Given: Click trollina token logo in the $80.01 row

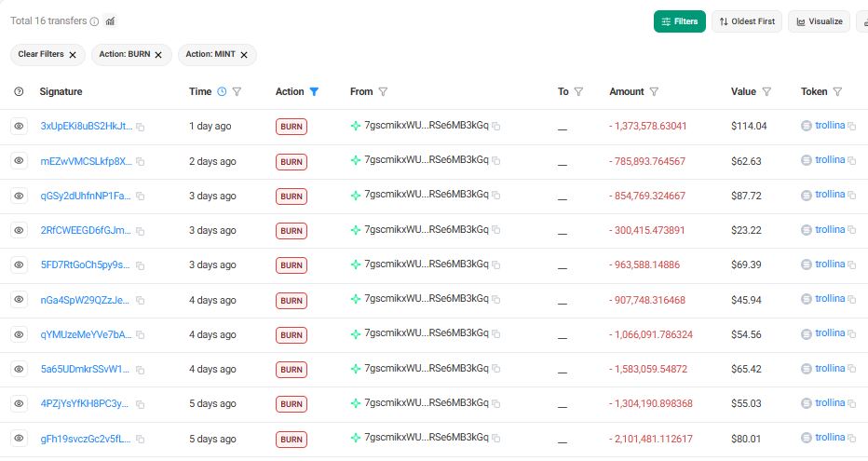Looking at the screenshot, I should [807, 439].
